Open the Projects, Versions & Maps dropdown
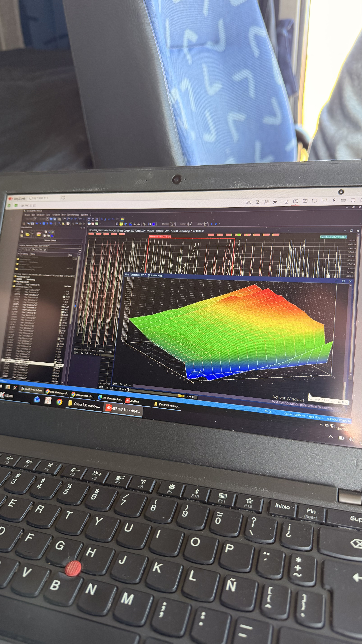The width and height of the screenshot is (362, 644). pos(50,246)
